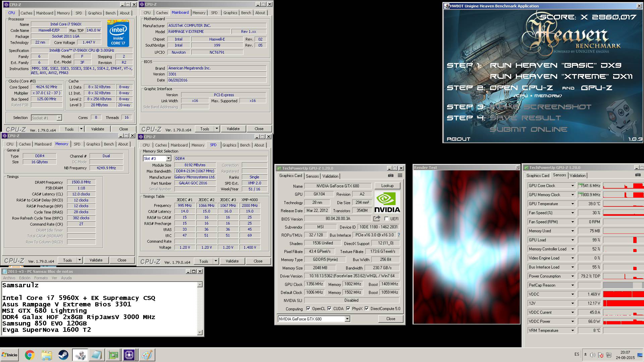Click Run Heaven "Basic" DX9

(x=555, y=65)
